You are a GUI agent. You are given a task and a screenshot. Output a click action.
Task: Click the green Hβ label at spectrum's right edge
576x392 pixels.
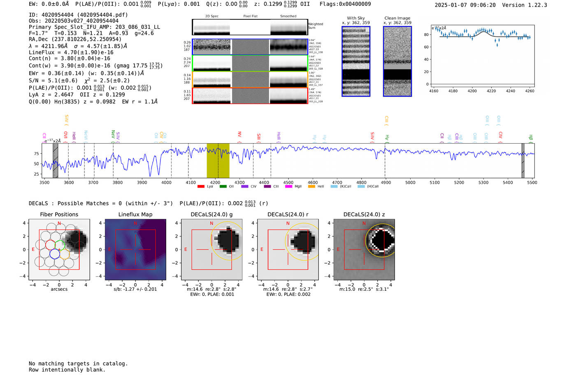tap(531, 138)
